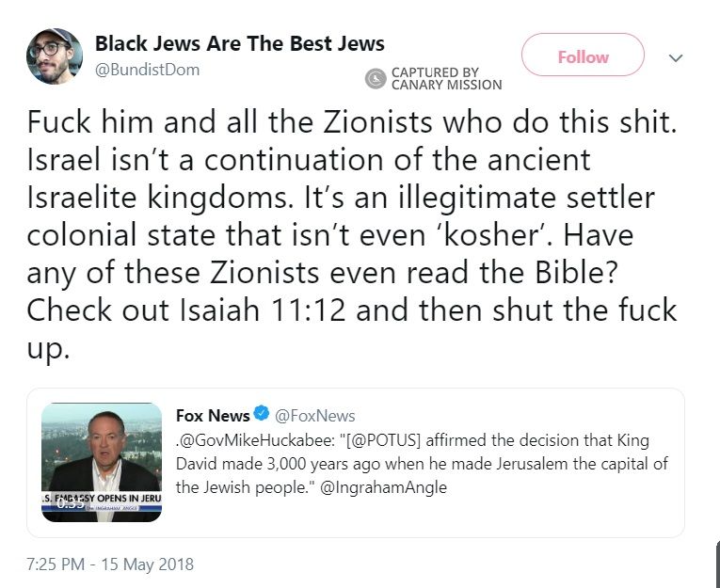The image size is (720, 588).
Task: Click the @FoxNews handle
Action: (x=314, y=416)
